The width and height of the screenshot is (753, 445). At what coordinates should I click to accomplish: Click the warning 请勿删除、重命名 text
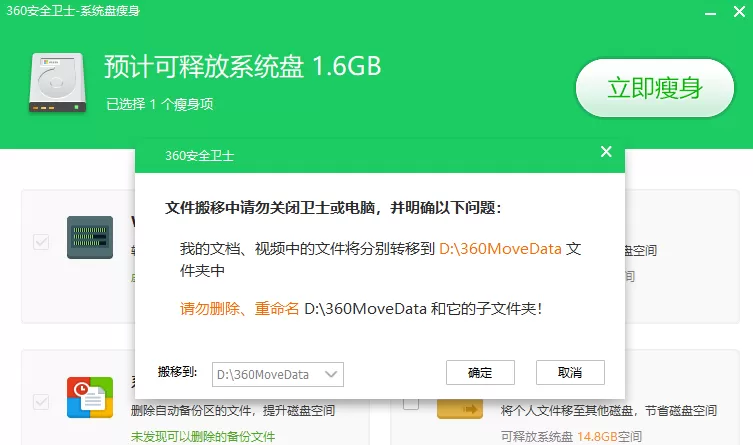pos(240,309)
